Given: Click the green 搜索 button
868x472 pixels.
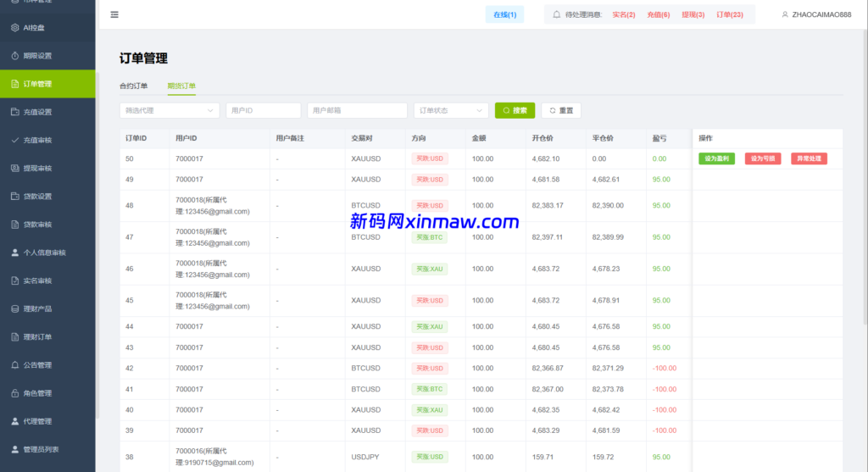Looking at the screenshot, I should click(x=515, y=110).
